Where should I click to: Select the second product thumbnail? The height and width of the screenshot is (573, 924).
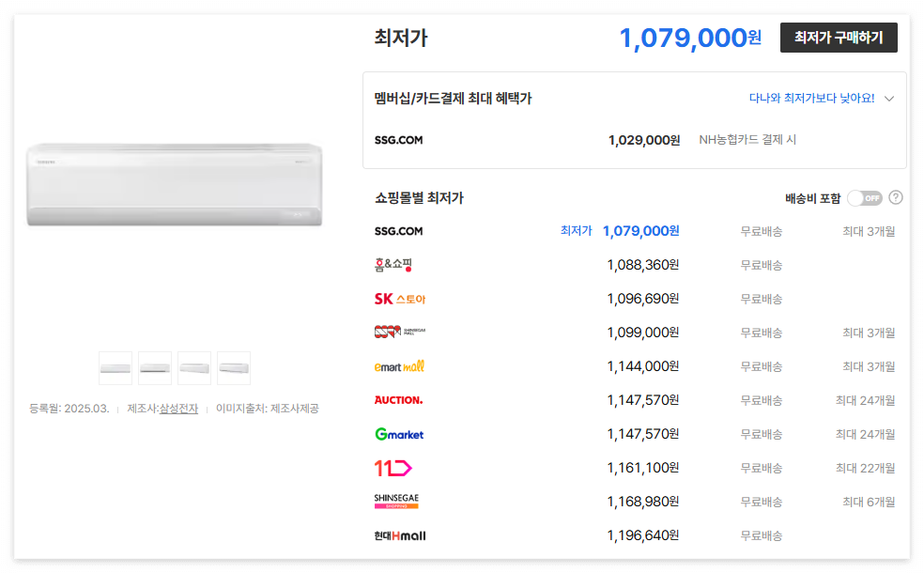(x=154, y=367)
